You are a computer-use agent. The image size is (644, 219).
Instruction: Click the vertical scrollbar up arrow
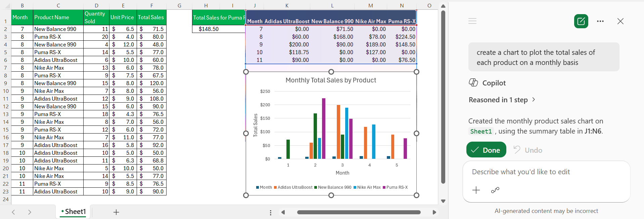(443, 6)
